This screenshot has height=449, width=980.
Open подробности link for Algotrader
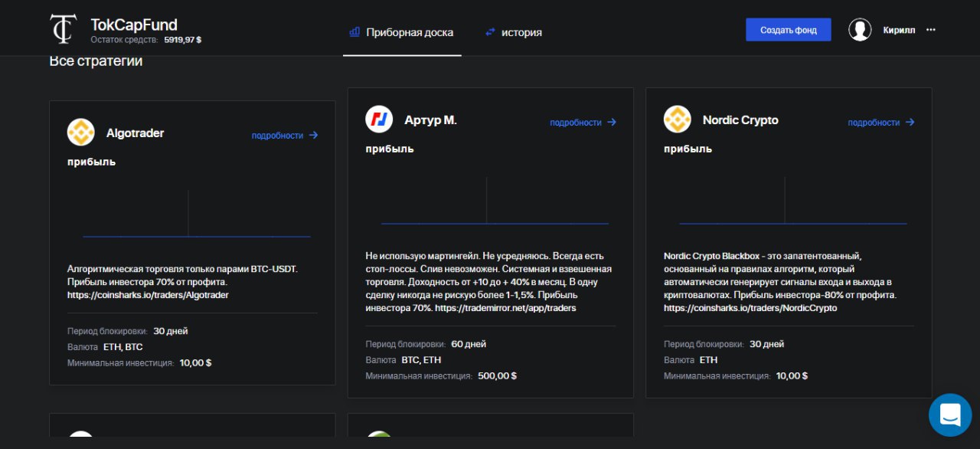(284, 136)
